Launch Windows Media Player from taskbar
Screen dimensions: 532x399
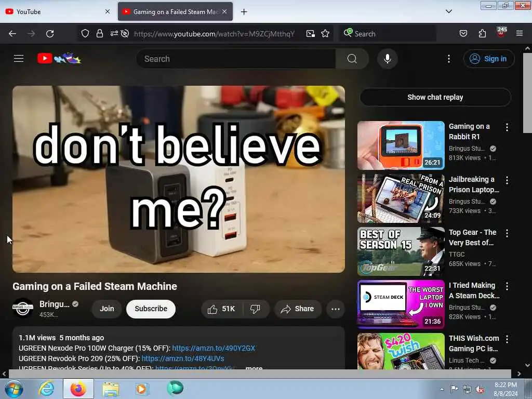(142, 389)
